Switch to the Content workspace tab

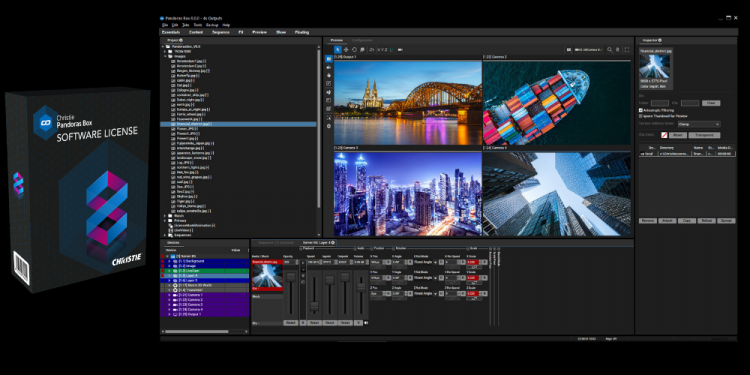196,32
